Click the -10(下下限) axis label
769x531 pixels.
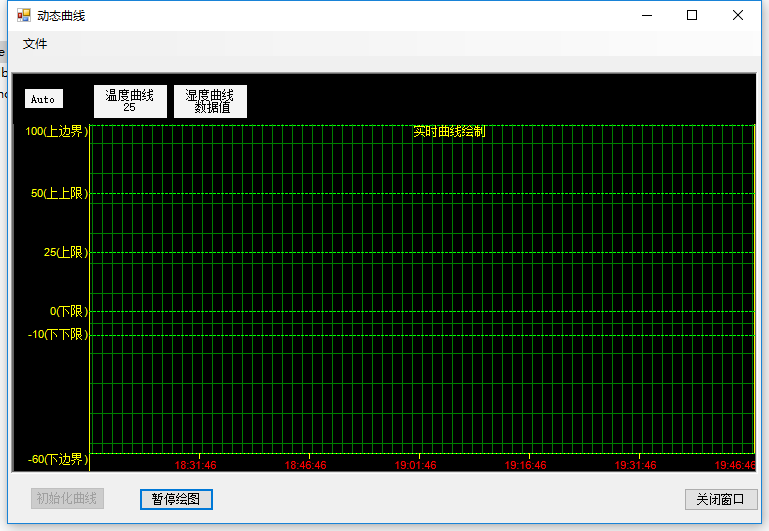pos(58,334)
